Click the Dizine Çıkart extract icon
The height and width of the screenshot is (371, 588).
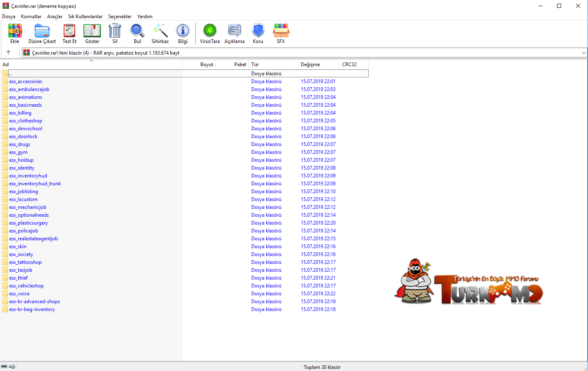42,31
